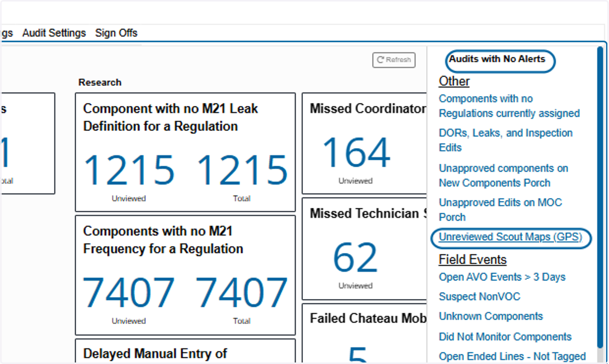
Task: Click the 62 Unviewed count
Action: [355, 258]
